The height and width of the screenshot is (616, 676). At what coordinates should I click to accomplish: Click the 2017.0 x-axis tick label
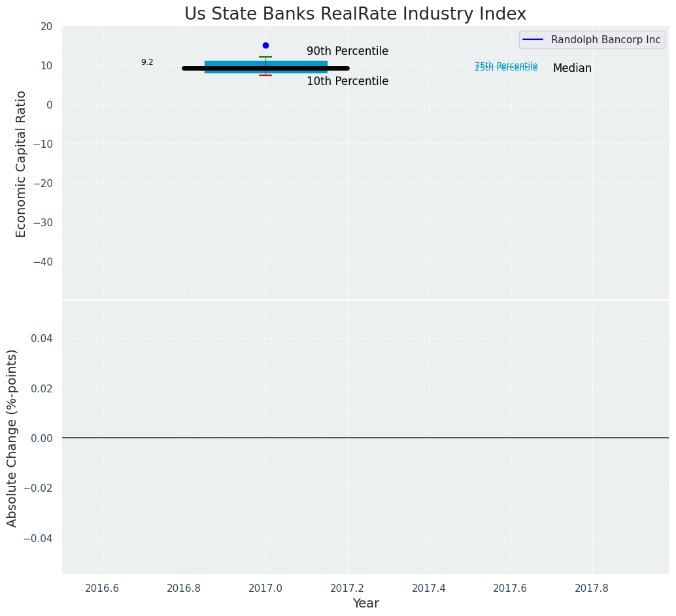tap(265, 588)
